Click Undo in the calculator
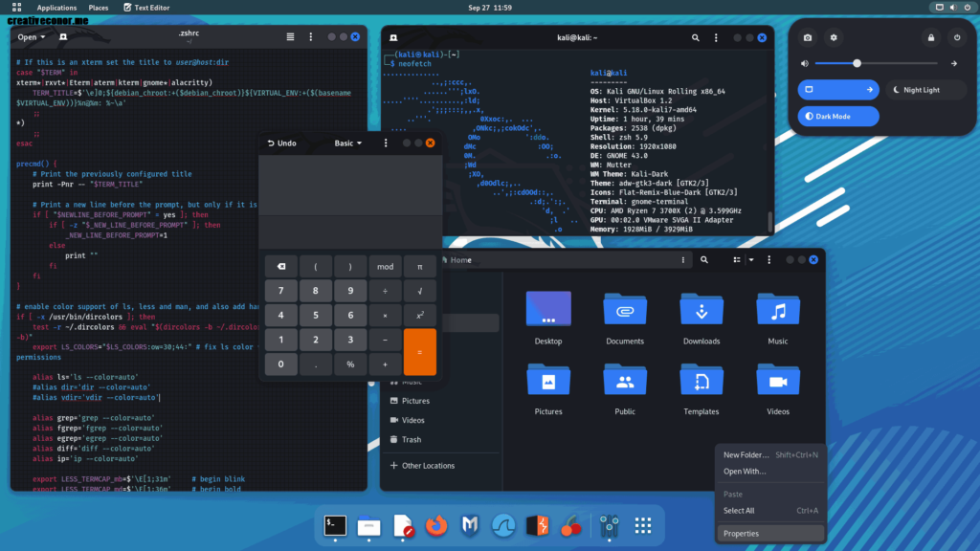 pos(282,143)
